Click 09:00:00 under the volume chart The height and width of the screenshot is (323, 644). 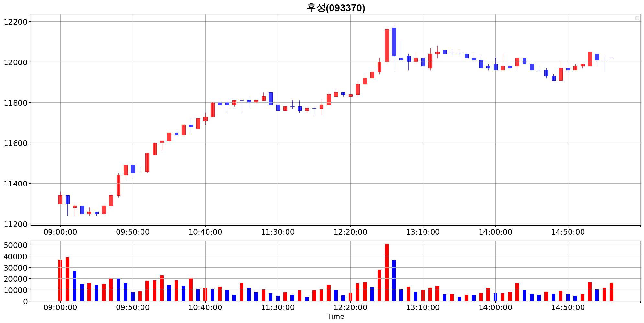pyautogui.click(x=60, y=307)
